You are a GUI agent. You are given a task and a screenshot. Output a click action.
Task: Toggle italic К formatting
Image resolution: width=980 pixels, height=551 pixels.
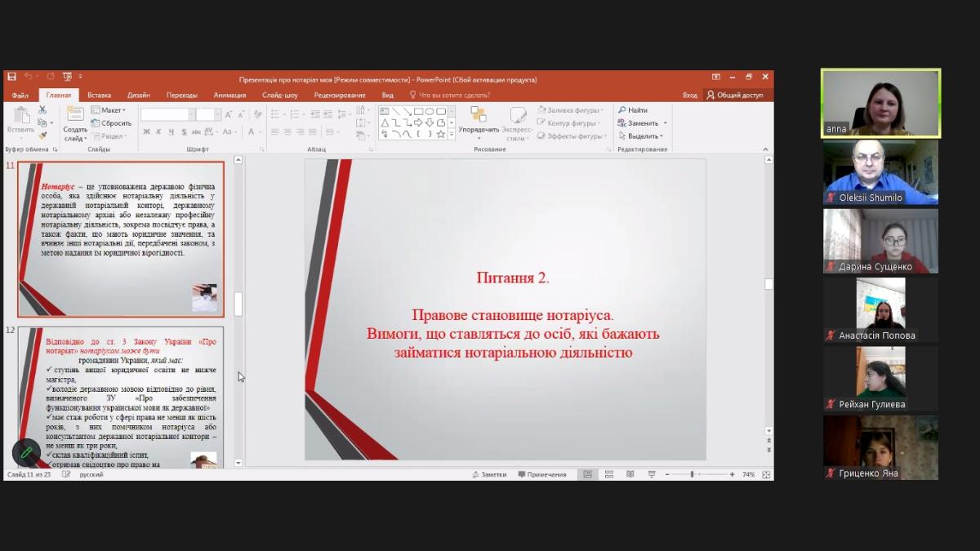pos(159,132)
